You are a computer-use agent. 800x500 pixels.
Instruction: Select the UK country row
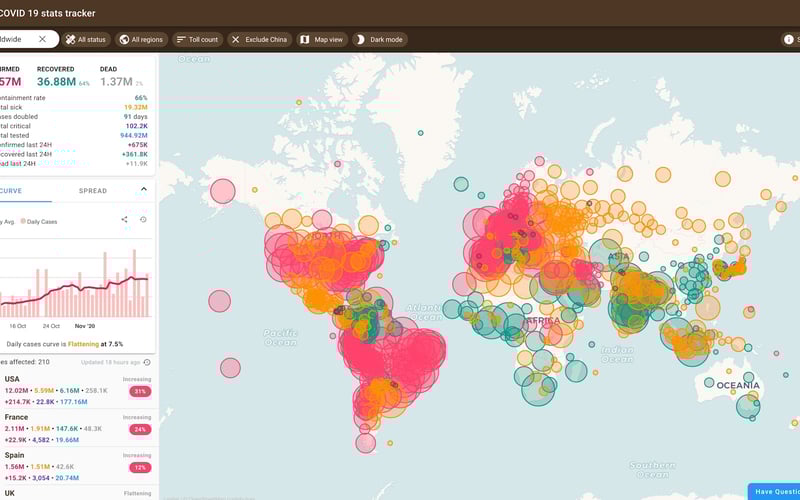[78, 493]
